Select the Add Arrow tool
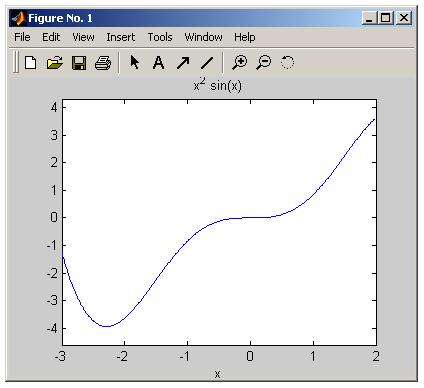 (x=183, y=62)
